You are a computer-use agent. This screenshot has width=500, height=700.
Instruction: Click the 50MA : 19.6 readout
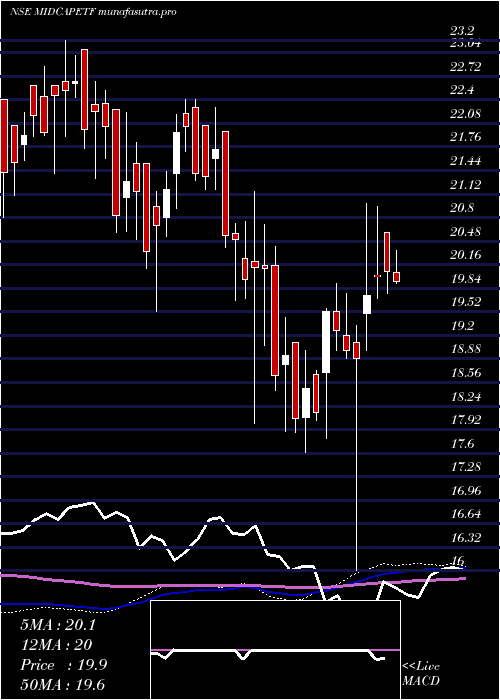tap(63, 684)
